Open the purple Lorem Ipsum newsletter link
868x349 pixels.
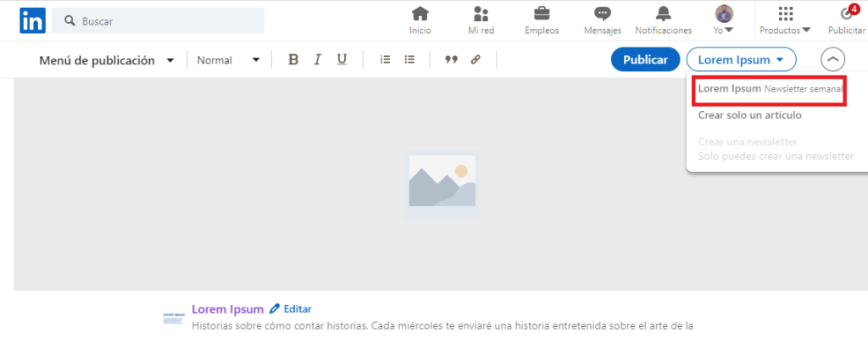pos(227,309)
